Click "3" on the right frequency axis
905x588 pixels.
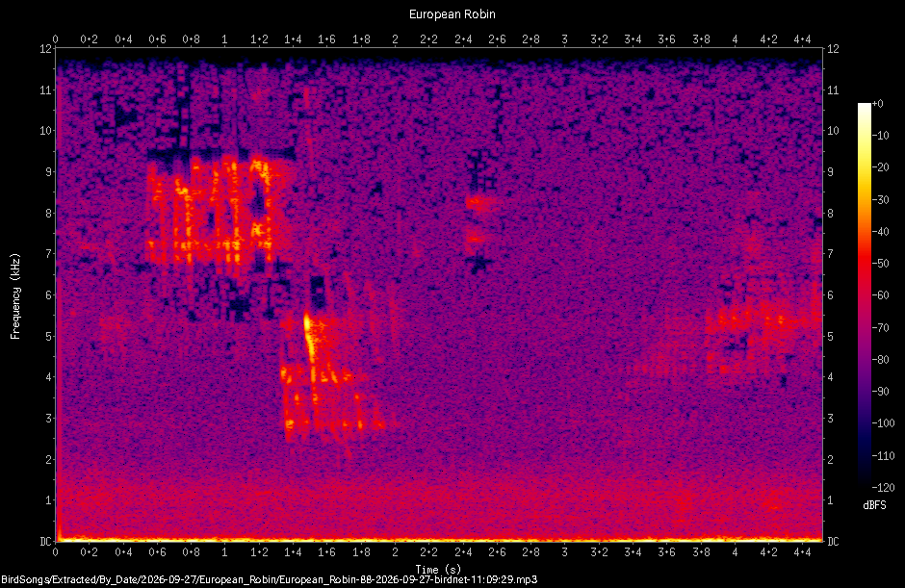click(x=831, y=419)
